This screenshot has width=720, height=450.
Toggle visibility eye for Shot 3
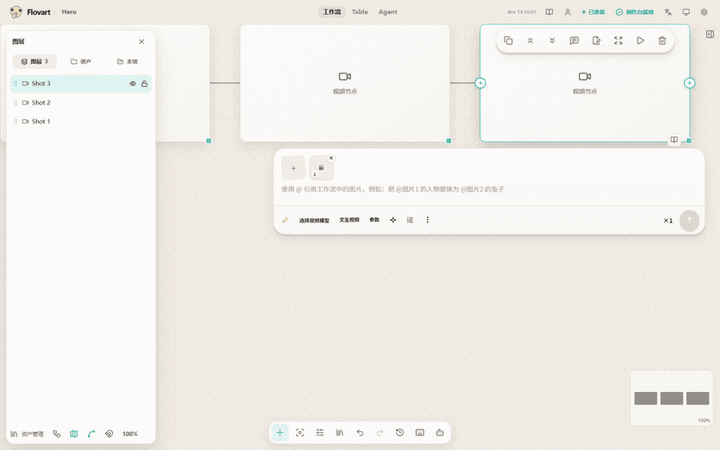133,84
